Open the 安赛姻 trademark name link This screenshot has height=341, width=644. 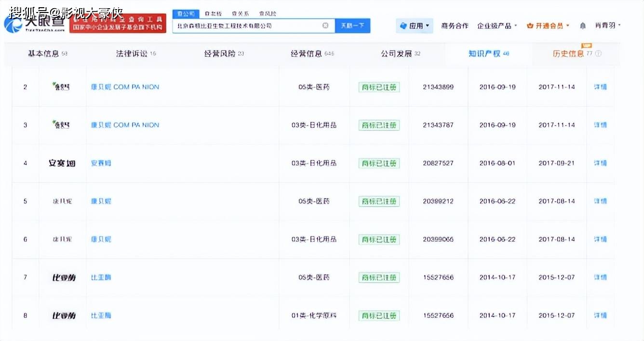pos(101,163)
